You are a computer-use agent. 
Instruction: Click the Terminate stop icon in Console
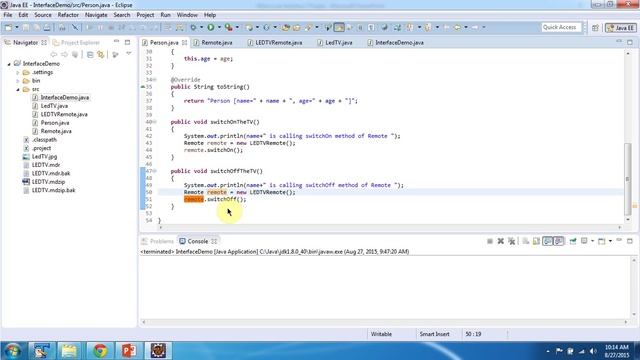click(490, 241)
